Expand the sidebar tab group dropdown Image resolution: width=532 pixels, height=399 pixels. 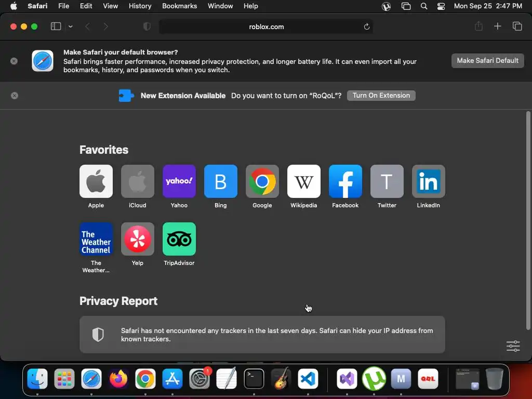point(71,26)
